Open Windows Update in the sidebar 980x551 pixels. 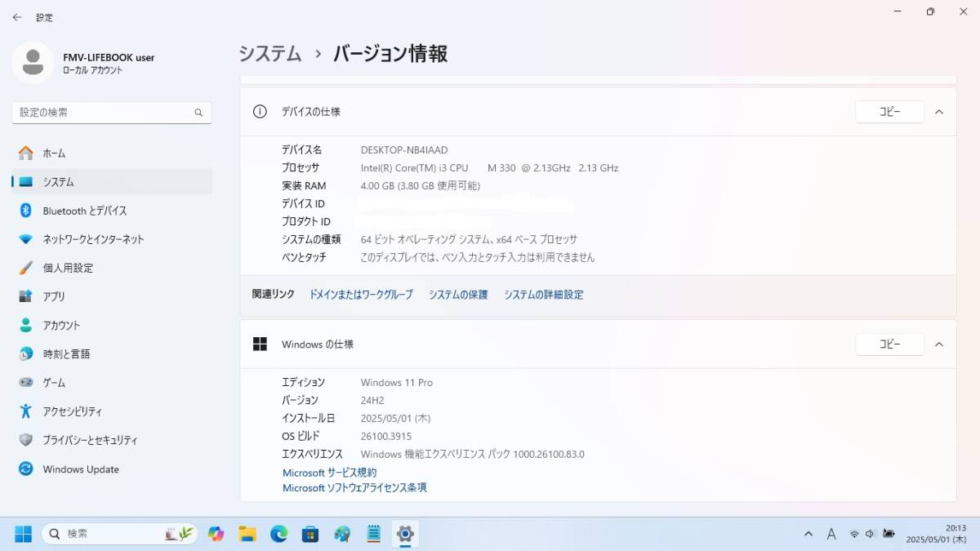(112, 469)
